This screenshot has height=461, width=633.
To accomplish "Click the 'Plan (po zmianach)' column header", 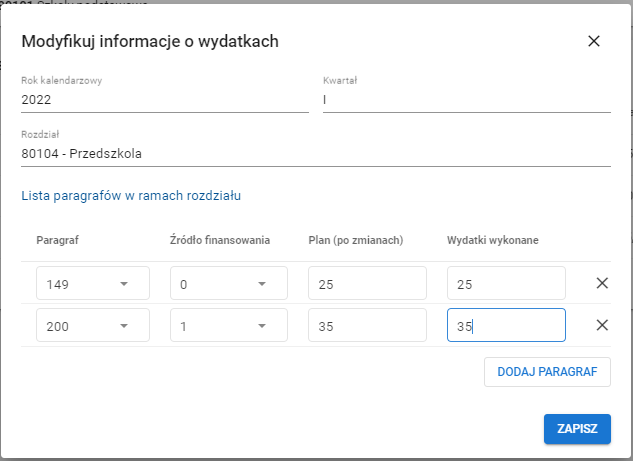I will pos(356,240).
